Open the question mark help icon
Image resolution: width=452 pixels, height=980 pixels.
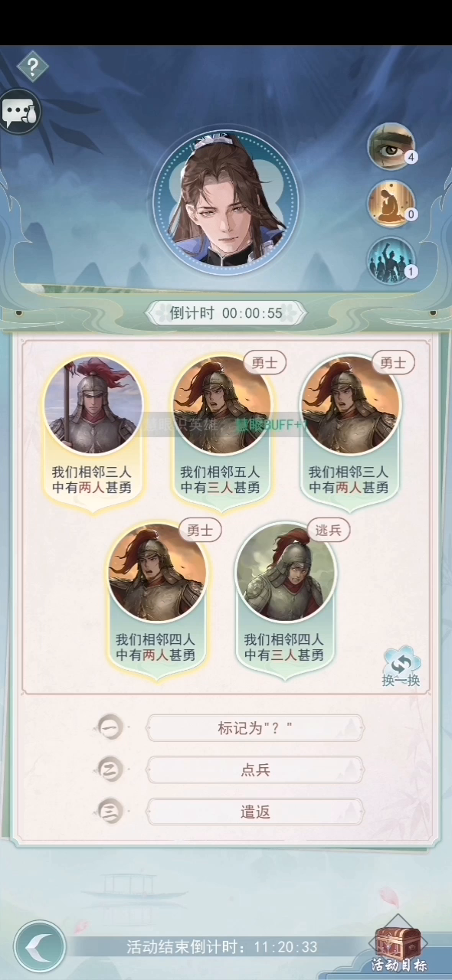tap(32, 67)
